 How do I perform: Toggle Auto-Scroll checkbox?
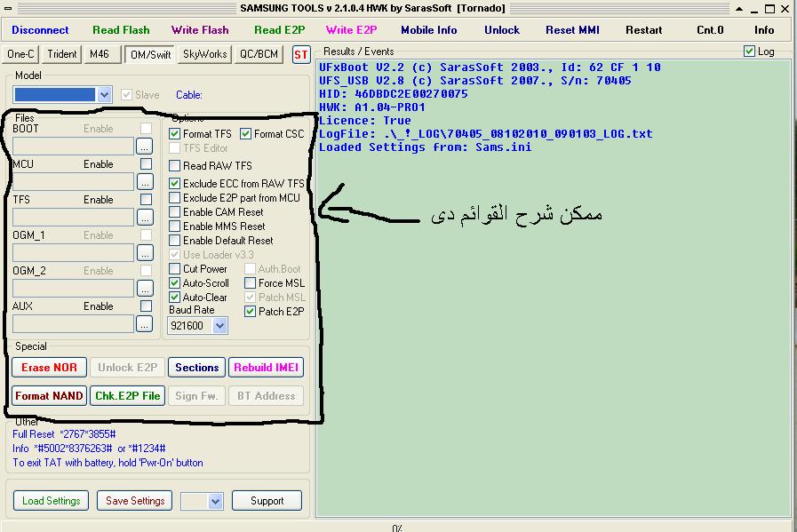[174, 283]
